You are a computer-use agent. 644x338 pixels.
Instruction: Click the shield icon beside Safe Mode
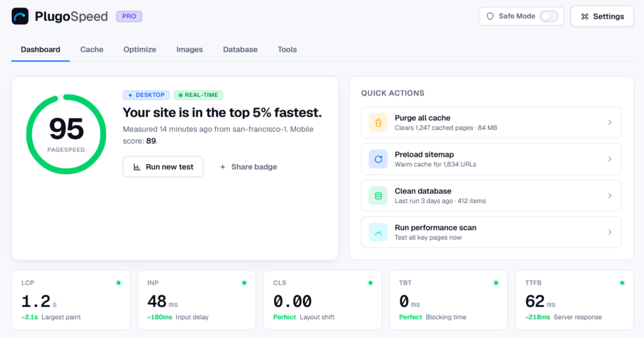click(490, 17)
